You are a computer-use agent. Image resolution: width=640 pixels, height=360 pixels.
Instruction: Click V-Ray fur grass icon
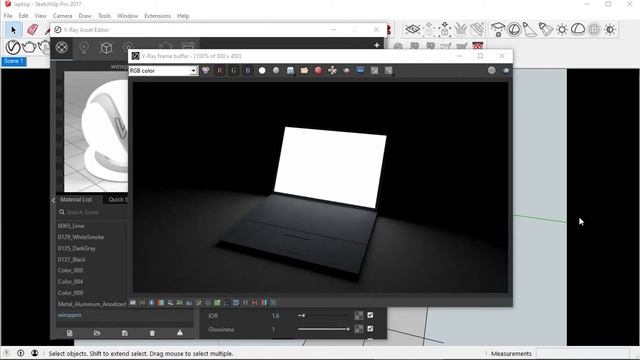461,29
